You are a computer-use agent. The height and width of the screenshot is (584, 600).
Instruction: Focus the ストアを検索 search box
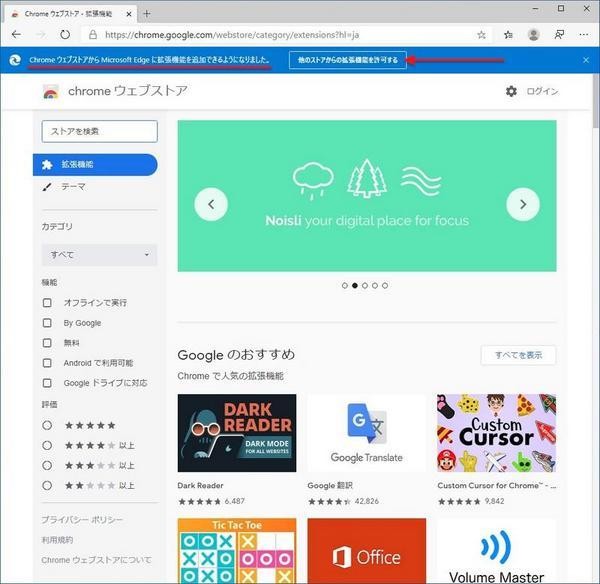[99, 131]
